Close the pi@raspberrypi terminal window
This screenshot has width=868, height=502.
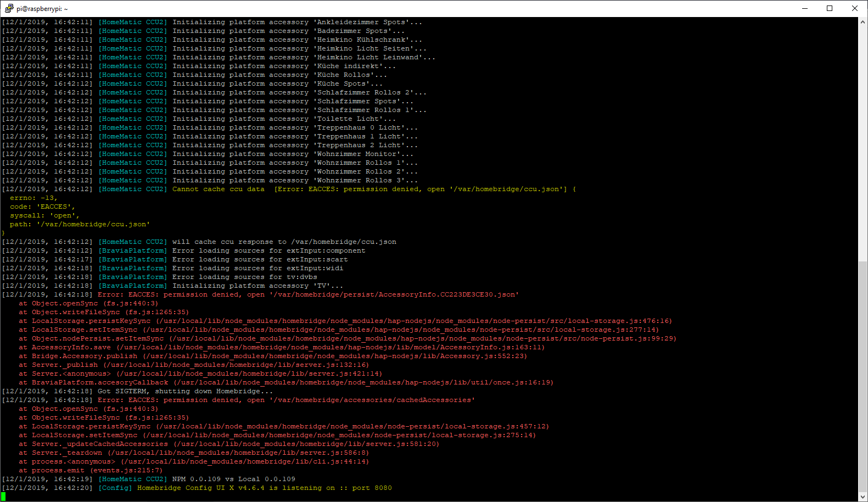click(855, 8)
